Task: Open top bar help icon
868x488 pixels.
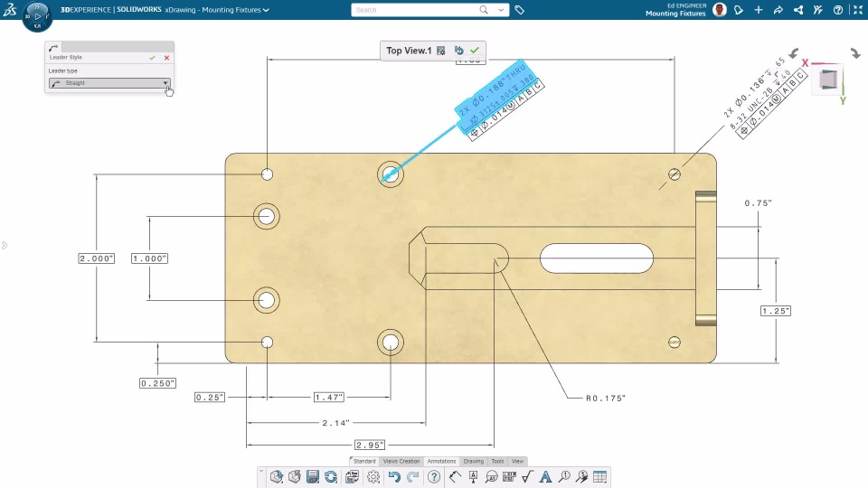Action: click(x=838, y=10)
